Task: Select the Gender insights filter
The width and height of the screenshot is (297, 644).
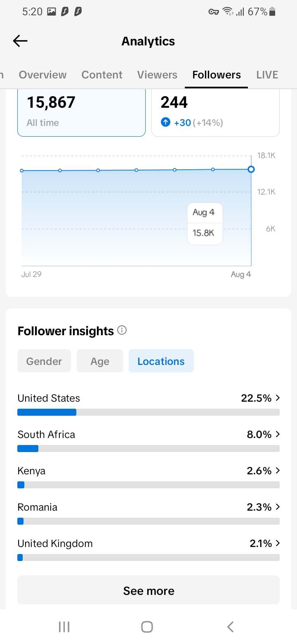Action: click(x=44, y=361)
